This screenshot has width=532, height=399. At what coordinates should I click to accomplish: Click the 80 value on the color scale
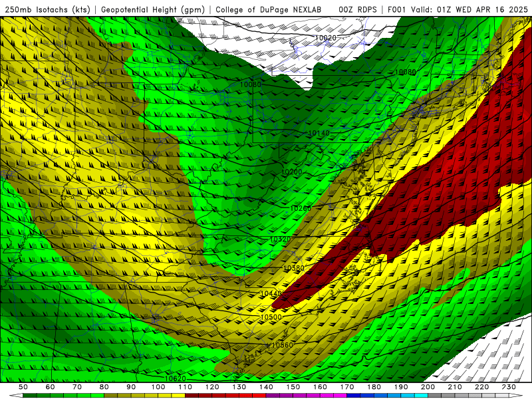(104, 387)
